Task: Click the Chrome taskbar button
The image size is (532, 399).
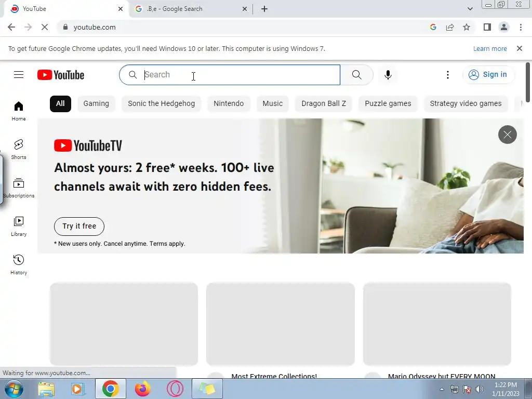Action: [x=110, y=389]
